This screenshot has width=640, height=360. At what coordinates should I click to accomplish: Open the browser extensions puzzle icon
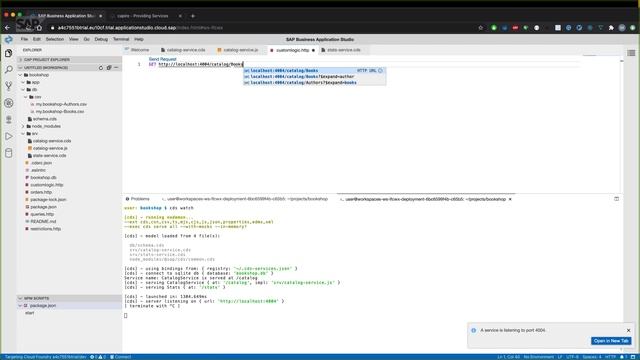[x=611, y=28]
